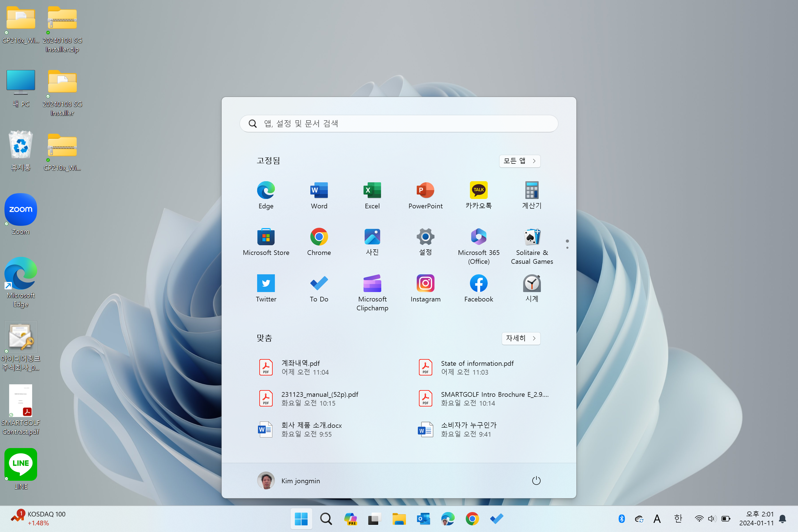Open File Explorer on taskbar
The width and height of the screenshot is (798, 532).
click(x=399, y=519)
